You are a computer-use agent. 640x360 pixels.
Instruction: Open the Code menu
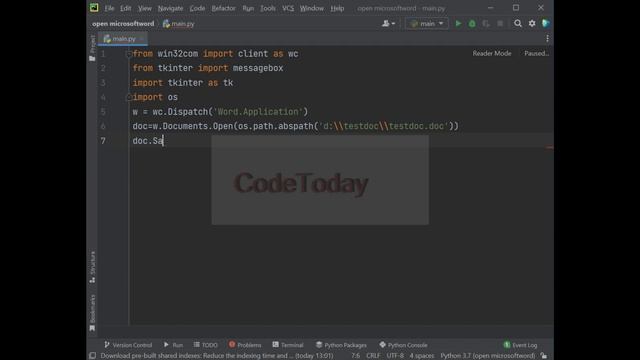coord(197,8)
